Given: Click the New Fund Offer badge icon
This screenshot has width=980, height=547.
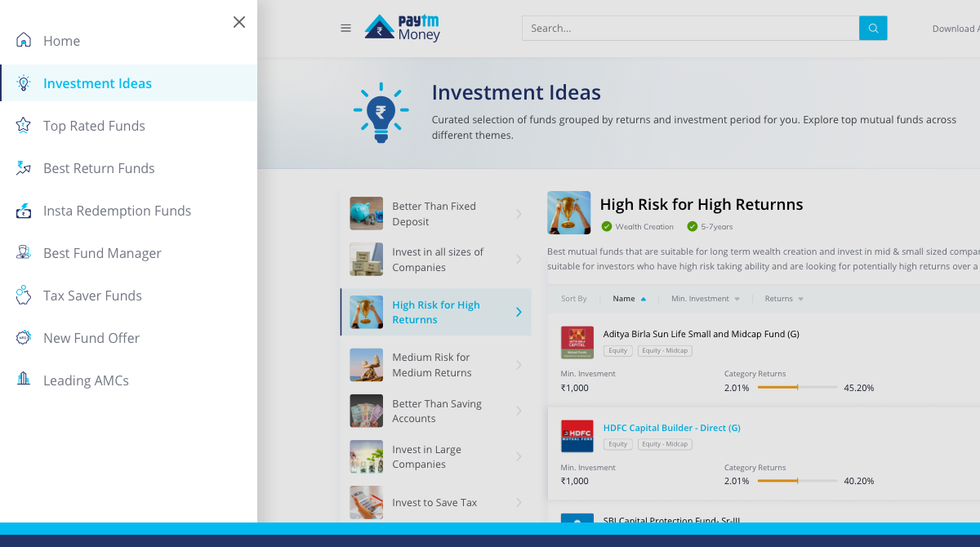Looking at the screenshot, I should pos(24,337).
